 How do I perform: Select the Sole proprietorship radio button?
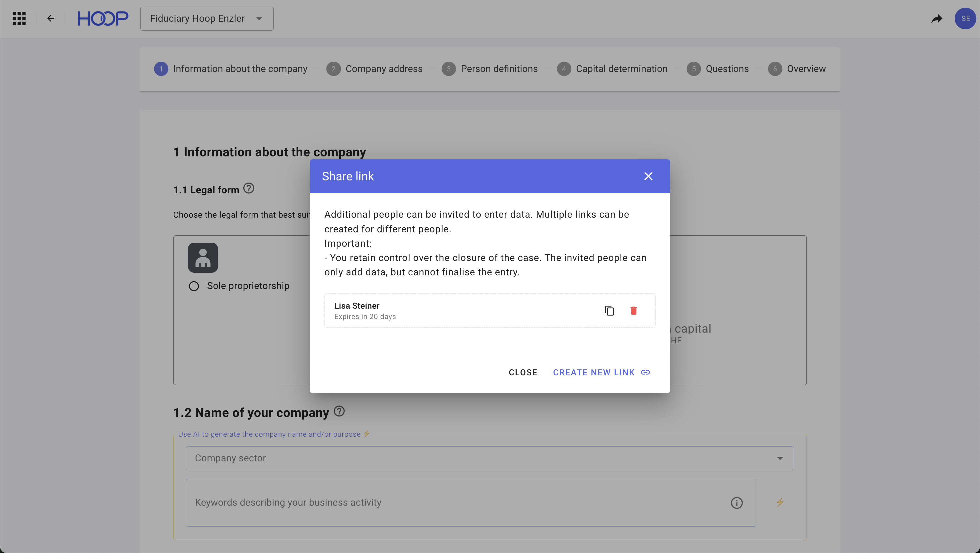[x=194, y=286]
